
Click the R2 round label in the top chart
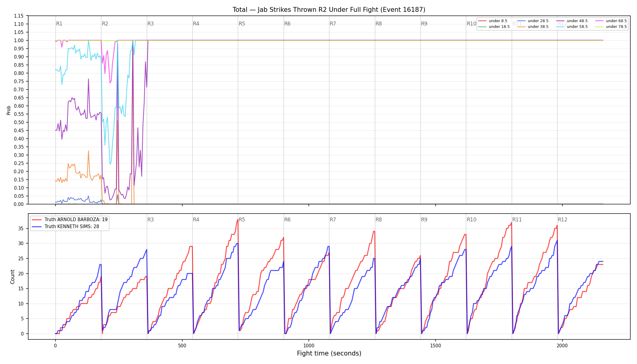(105, 24)
